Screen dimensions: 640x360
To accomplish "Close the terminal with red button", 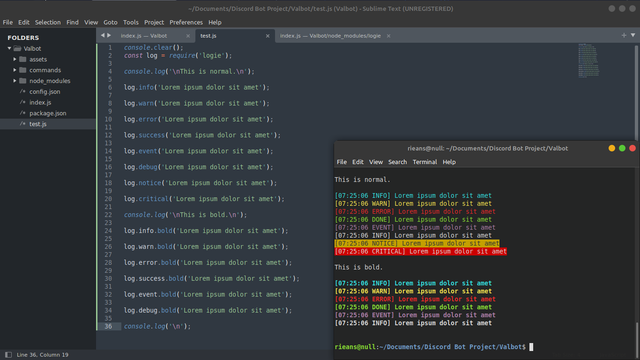I will (x=632, y=148).
